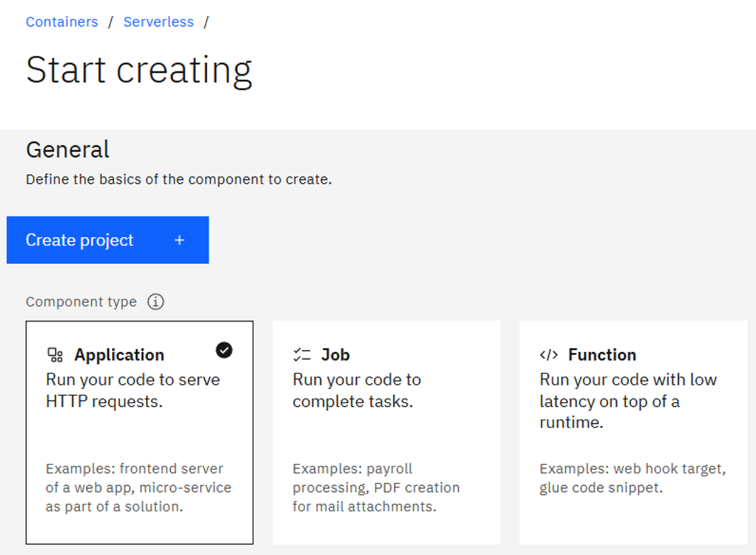Click the low latency runtime description
The width and height of the screenshot is (756, 555).
628,401
